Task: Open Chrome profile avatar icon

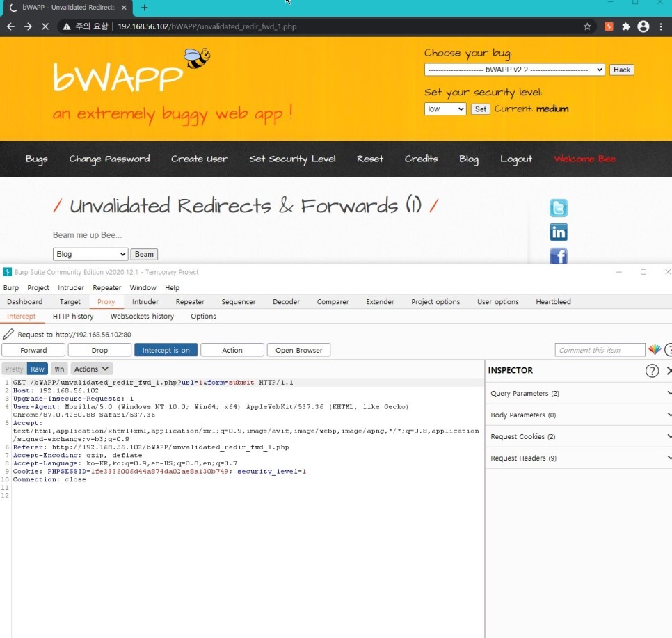Action: [643, 26]
